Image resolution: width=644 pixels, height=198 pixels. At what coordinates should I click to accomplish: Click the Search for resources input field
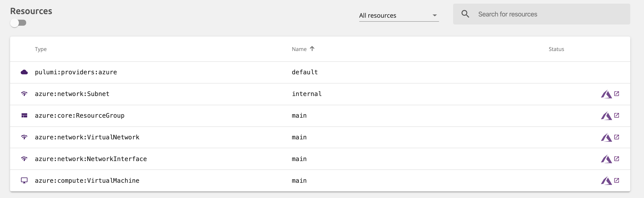coord(525,14)
